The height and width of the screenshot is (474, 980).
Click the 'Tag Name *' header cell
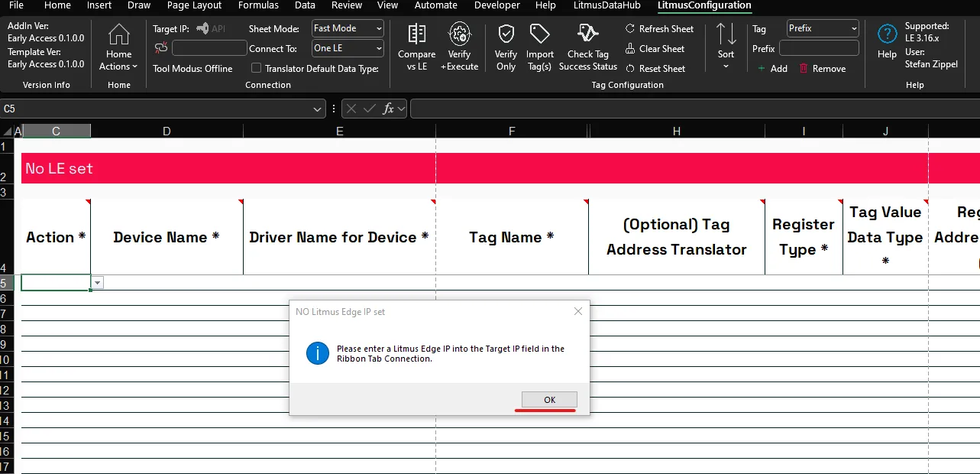[512, 237]
